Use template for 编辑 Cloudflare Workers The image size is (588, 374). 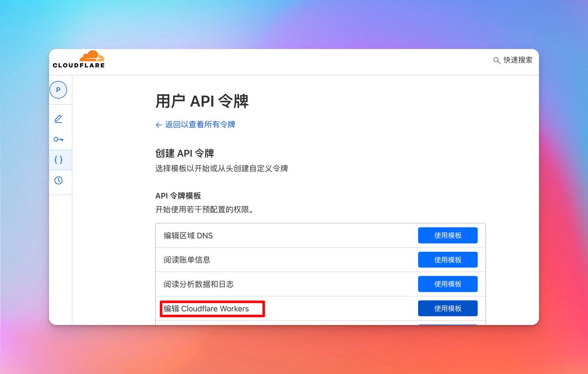448,308
